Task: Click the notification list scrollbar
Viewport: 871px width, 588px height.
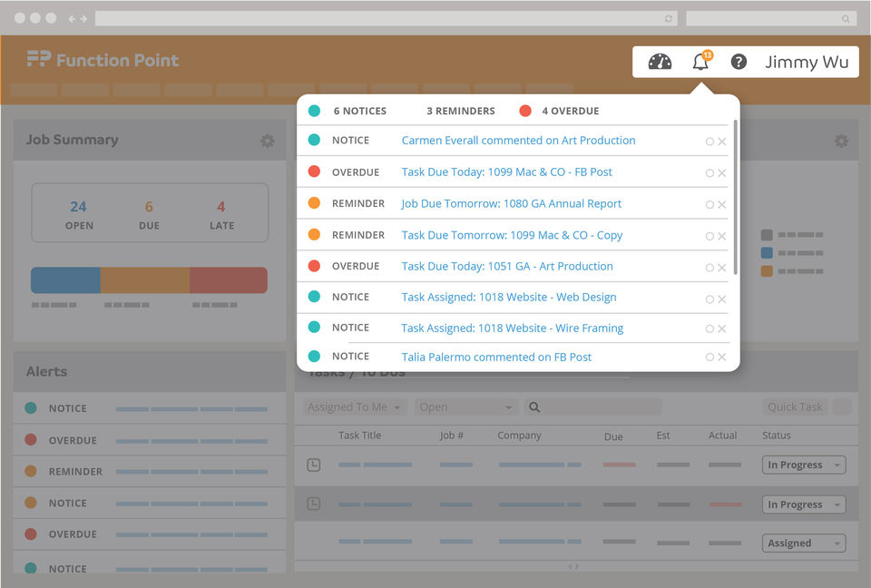Action: pos(736,197)
